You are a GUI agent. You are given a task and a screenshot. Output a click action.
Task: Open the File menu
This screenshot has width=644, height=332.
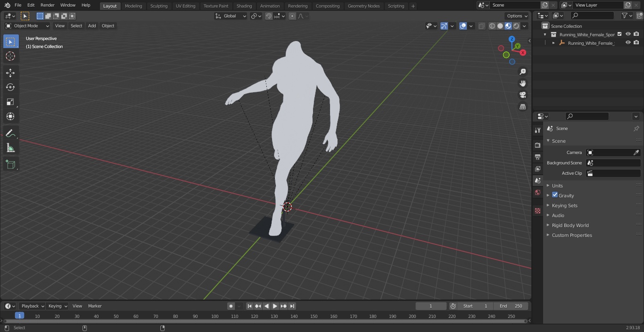tap(18, 5)
